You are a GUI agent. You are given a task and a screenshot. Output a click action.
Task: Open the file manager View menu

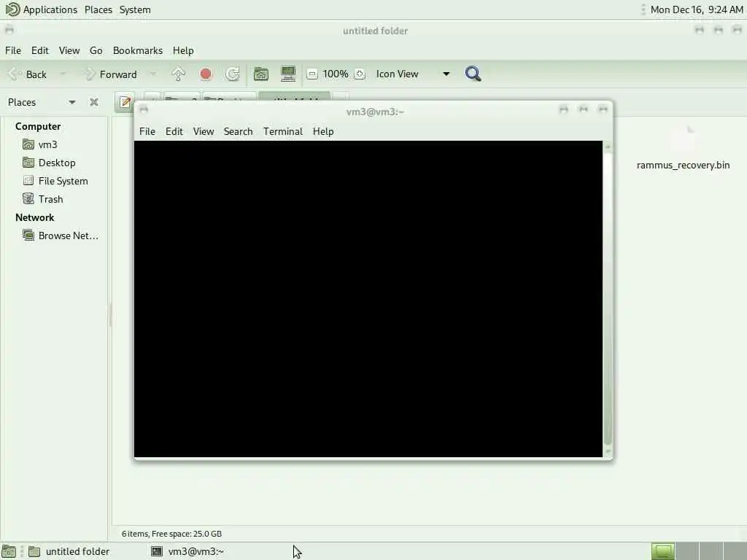pyautogui.click(x=69, y=50)
